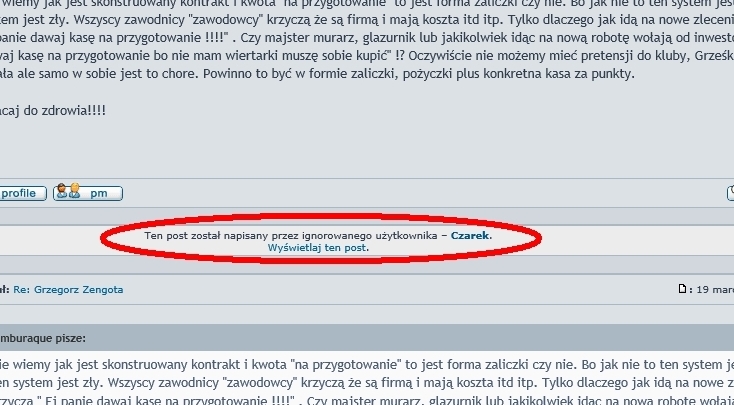Click the top line mentioning majster murarz
This screenshot has height=405, width=734.
pos(367,37)
